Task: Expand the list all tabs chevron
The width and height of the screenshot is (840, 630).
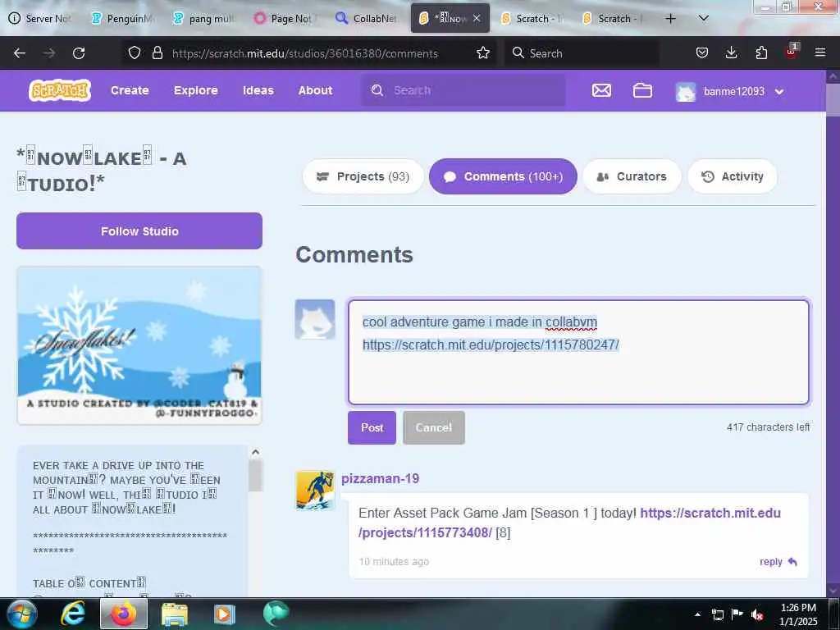Action: pyautogui.click(x=704, y=18)
